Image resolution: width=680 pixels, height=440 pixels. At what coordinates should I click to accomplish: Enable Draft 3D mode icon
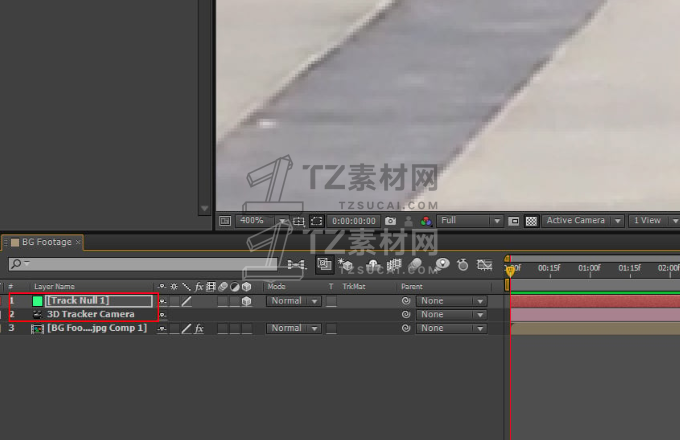(x=346, y=264)
